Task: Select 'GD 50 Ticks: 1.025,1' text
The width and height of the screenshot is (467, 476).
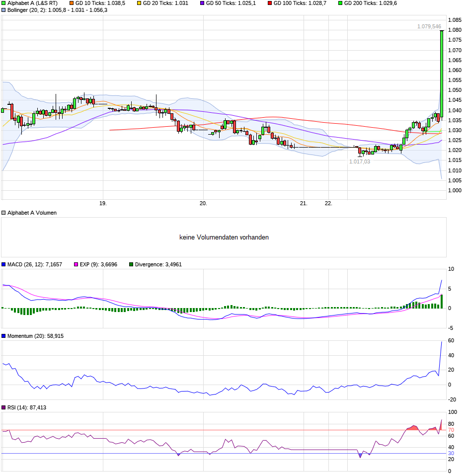Action: click(231, 3)
